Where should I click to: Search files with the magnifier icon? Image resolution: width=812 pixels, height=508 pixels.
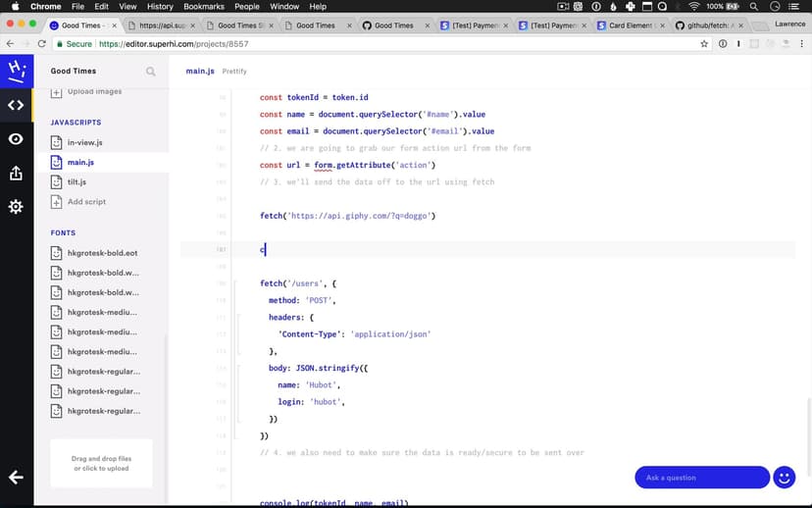[151, 72]
